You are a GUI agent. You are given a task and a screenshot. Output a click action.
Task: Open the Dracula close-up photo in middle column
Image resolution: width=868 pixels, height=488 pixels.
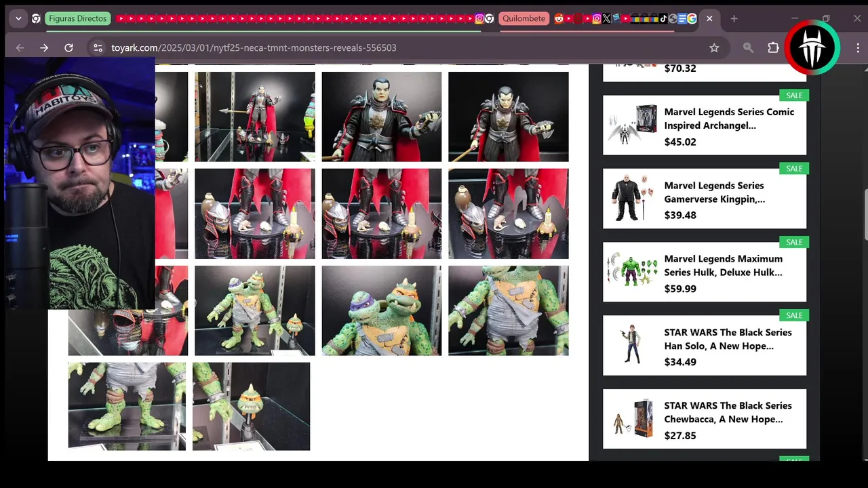(382, 117)
